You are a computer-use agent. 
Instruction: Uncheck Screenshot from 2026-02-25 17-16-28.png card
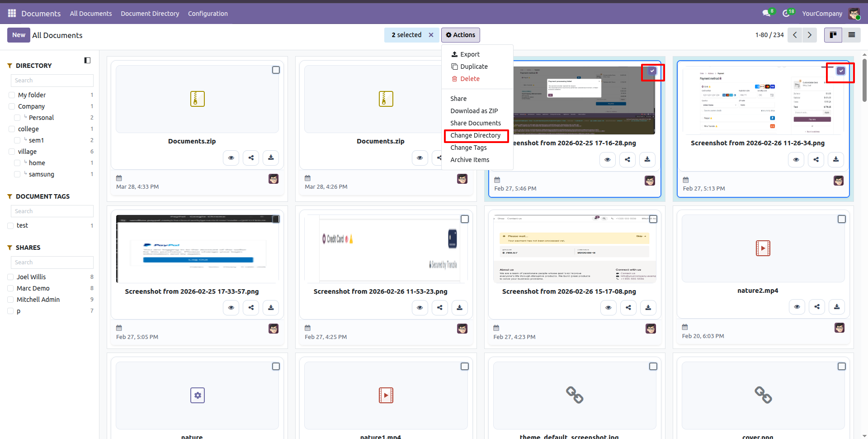click(652, 71)
